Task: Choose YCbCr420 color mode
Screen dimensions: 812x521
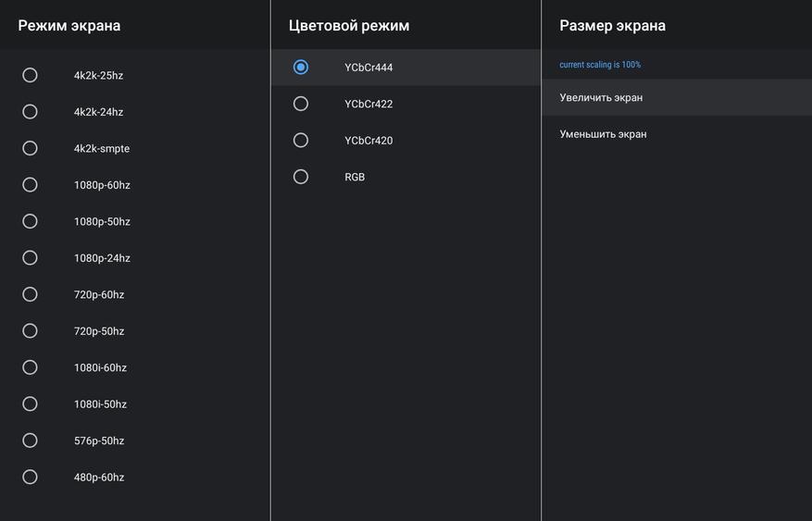Action: (x=301, y=141)
